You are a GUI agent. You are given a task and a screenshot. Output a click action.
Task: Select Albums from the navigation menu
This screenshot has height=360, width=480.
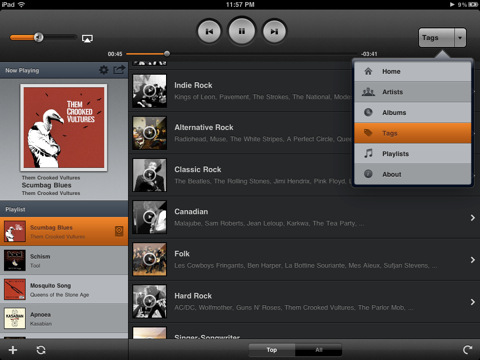click(x=413, y=112)
